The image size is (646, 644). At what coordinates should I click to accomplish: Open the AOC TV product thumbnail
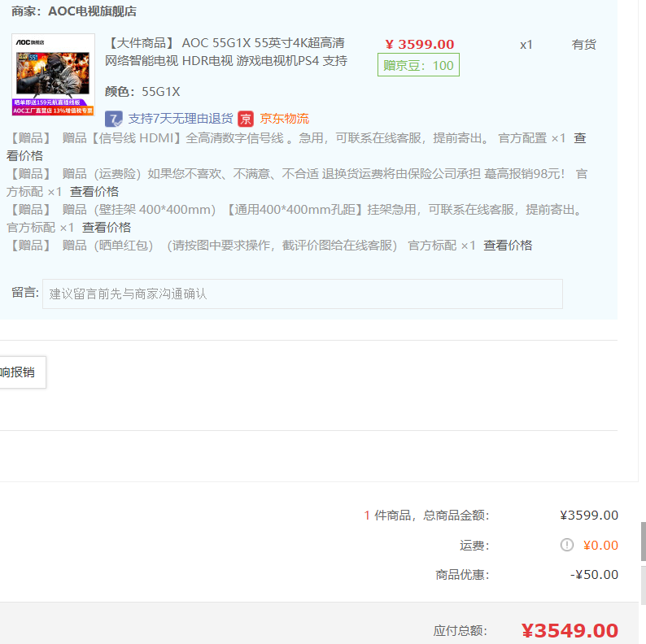point(53,75)
